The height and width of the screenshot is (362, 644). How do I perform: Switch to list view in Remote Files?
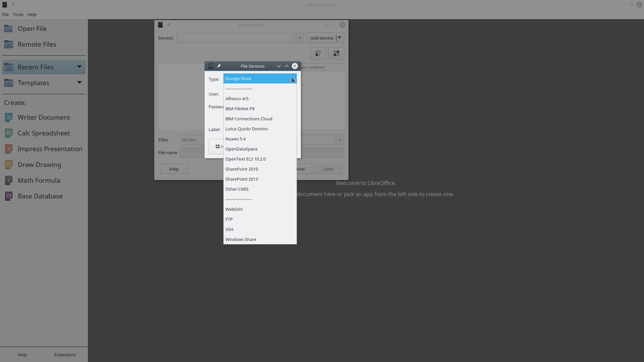pyautogui.click(x=318, y=53)
